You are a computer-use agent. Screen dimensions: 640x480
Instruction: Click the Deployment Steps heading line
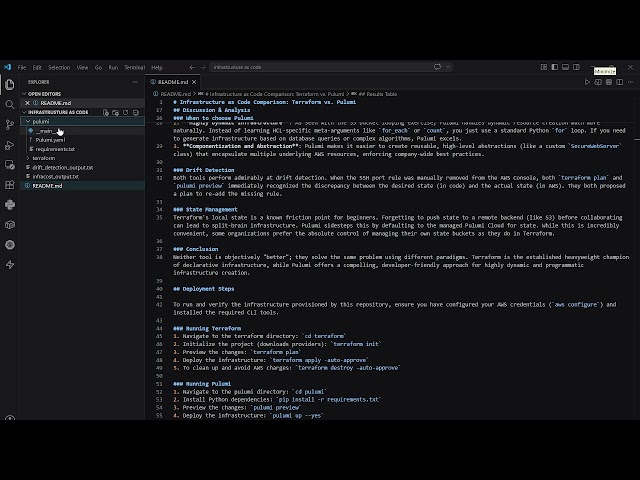point(204,289)
